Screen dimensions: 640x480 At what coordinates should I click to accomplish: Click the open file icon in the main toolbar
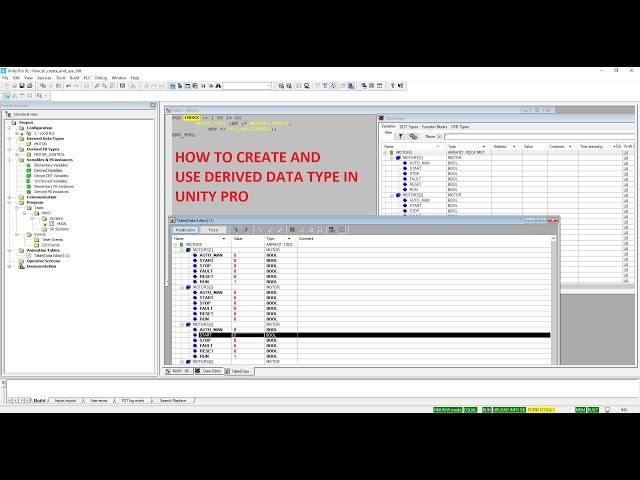pyautogui.click(x=14, y=86)
